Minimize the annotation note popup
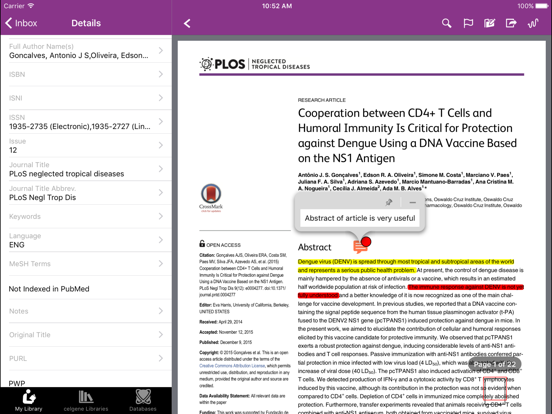 tap(413, 202)
